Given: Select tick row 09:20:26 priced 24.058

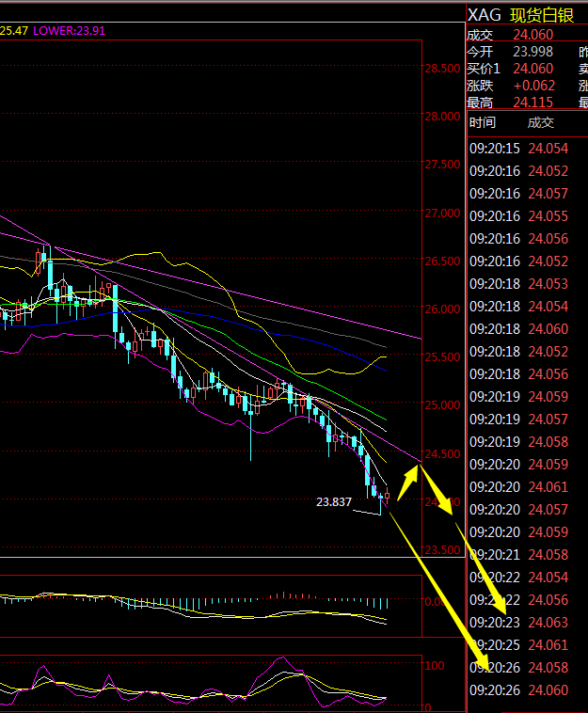Looking at the screenshot, I should (519, 668).
